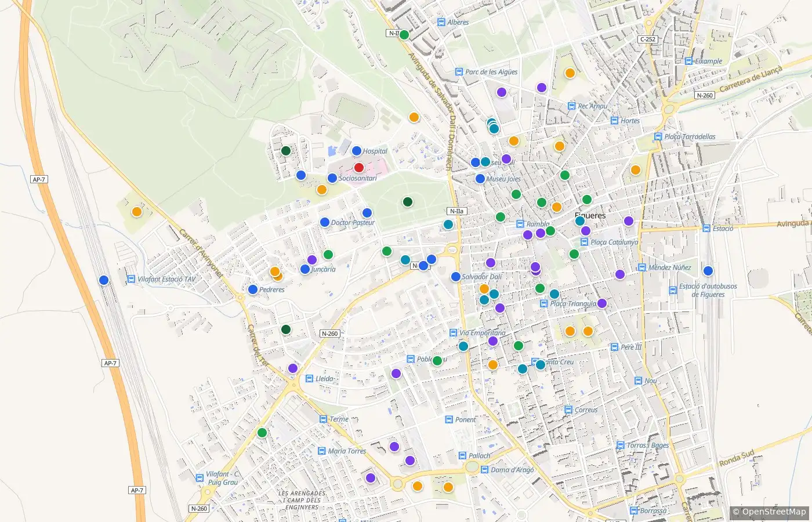Click the Plaça Tarradellas bus stop icon
Viewport: 812px width, 522px height.
[658, 137]
